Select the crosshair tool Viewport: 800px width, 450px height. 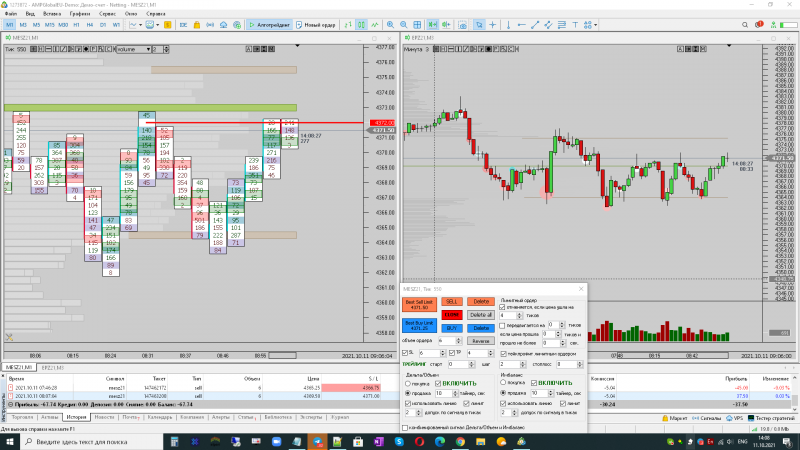pos(492,24)
